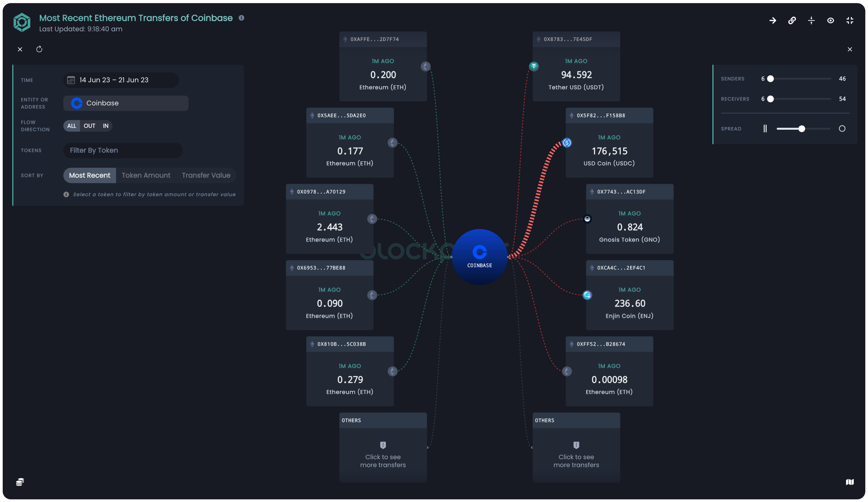Open receiver card 0XFF52...B28674
The width and height of the screenshot is (868, 502).
coord(609,371)
